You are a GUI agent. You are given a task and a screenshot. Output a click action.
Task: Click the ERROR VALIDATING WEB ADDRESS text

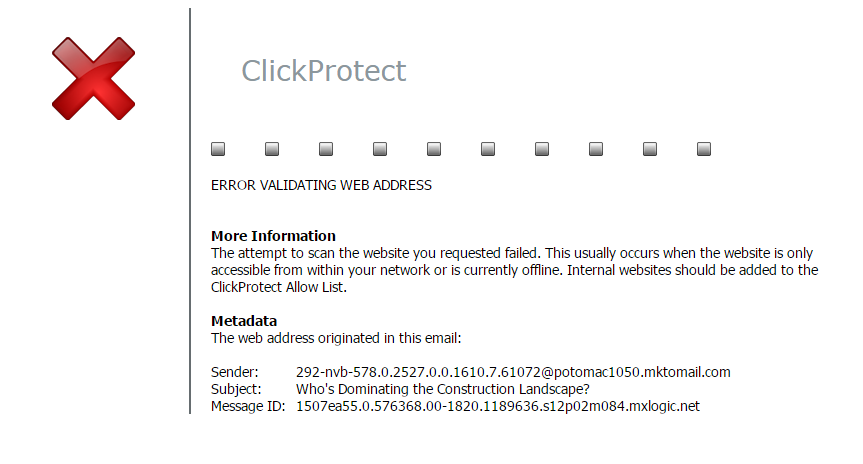pyautogui.click(x=321, y=185)
